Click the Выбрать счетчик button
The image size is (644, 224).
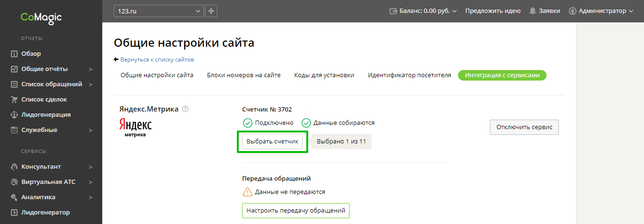point(272,142)
